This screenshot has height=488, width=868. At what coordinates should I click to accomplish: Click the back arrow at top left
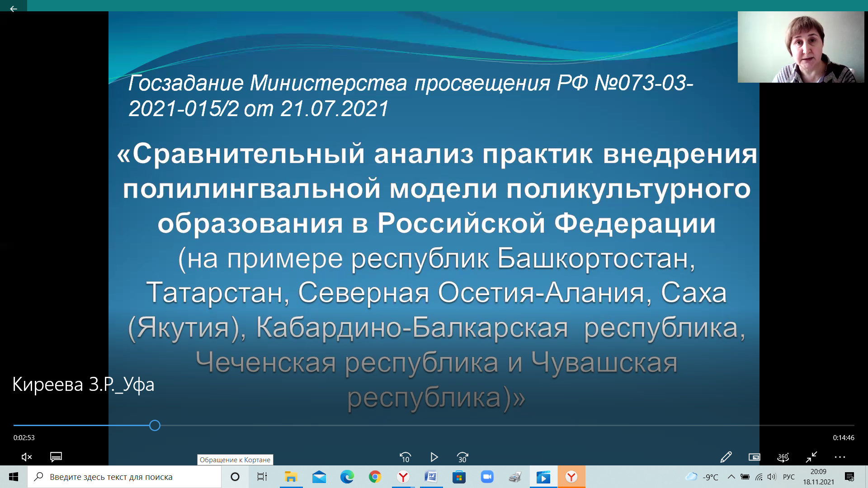pos(14,9)
